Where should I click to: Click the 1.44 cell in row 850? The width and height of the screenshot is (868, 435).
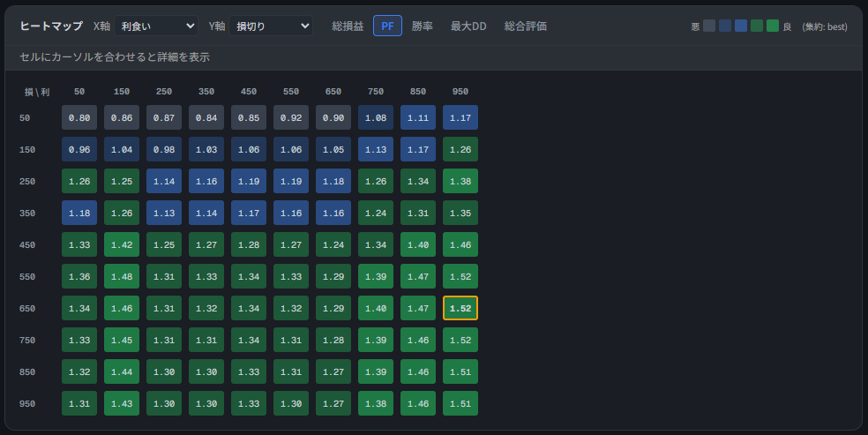(122, 371)
